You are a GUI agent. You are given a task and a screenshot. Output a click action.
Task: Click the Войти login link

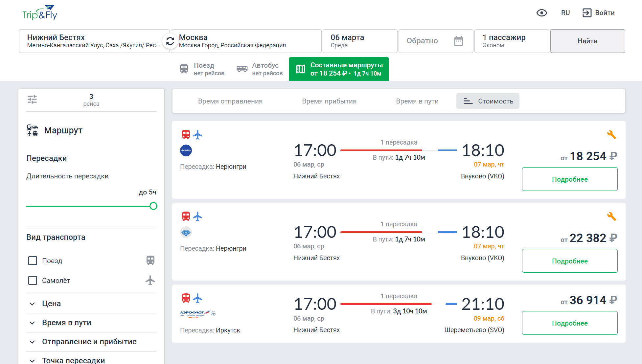605,13
